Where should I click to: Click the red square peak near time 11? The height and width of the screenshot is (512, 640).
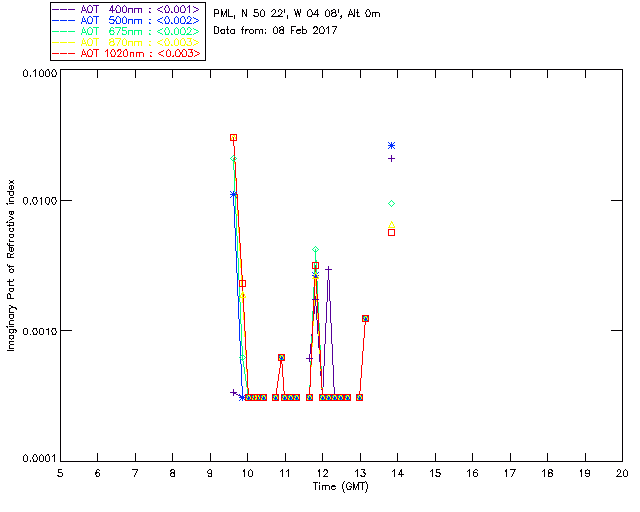281,358
